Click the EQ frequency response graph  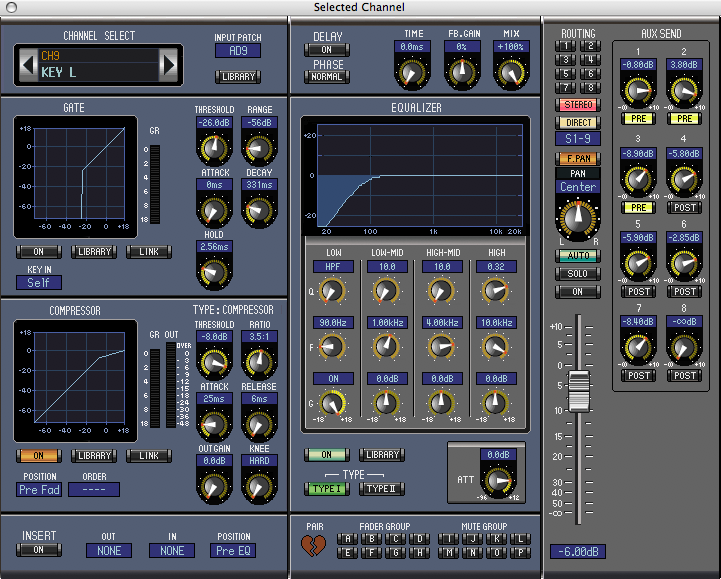pyautogui.click(x=419, y=175)
